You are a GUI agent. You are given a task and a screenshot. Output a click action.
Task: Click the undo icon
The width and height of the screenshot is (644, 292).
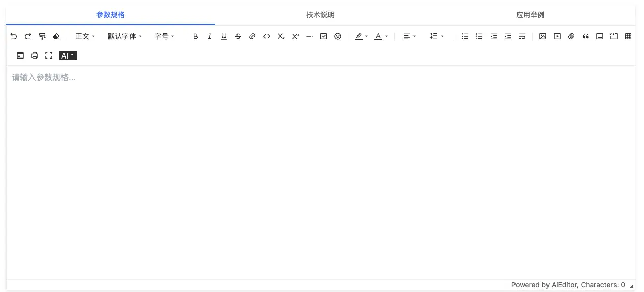(x=14, y=36)
